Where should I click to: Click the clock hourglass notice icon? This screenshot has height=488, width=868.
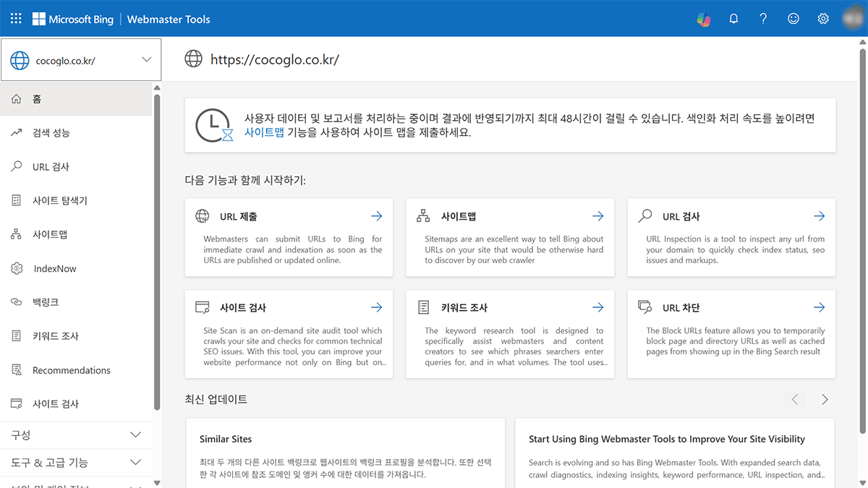click(215, 125)
